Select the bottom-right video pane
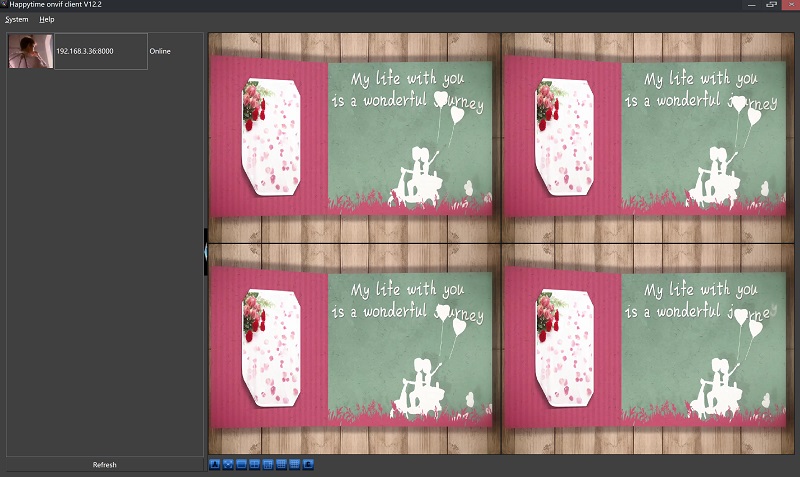This screenshot has height=477, width=800. pos(647,349)
